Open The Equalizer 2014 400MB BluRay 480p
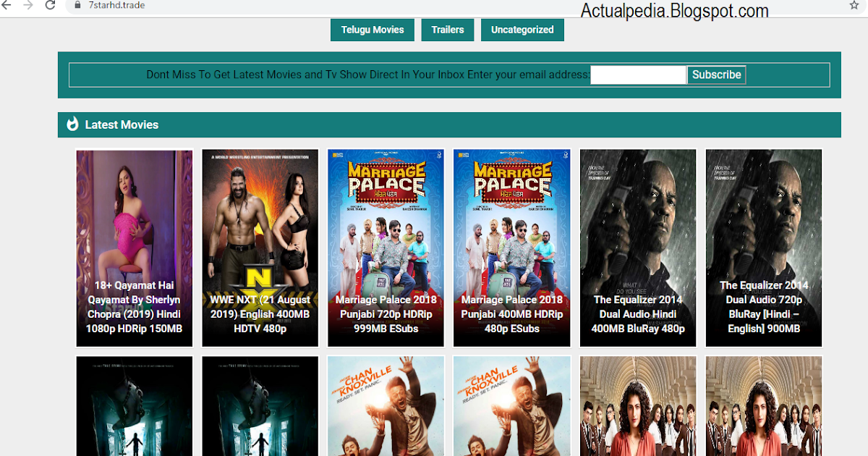868x456 pixels. coord(638,248)
